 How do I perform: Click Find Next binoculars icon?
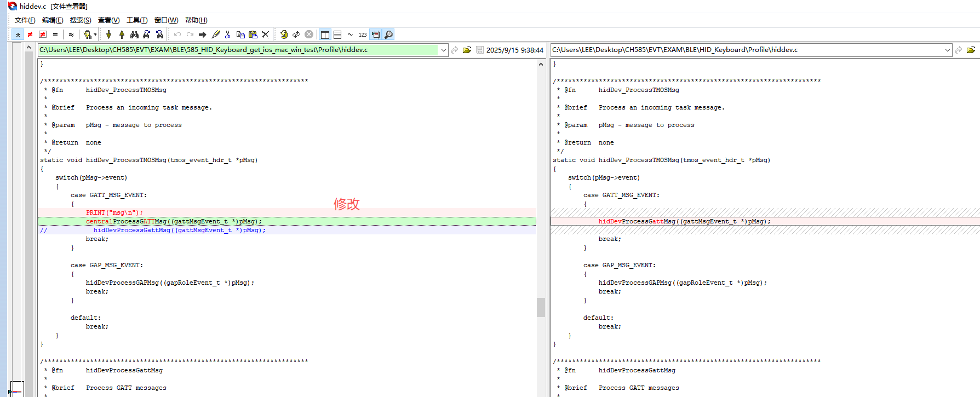click(x=147, y=34)
